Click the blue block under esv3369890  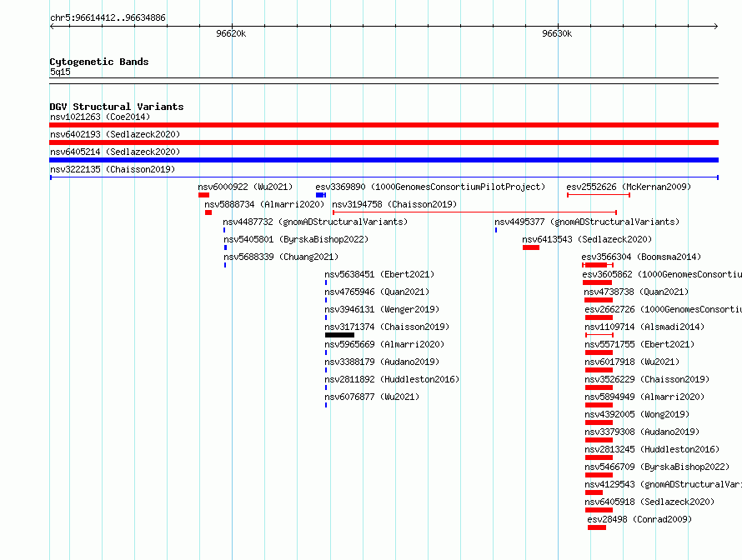[320, 195]
